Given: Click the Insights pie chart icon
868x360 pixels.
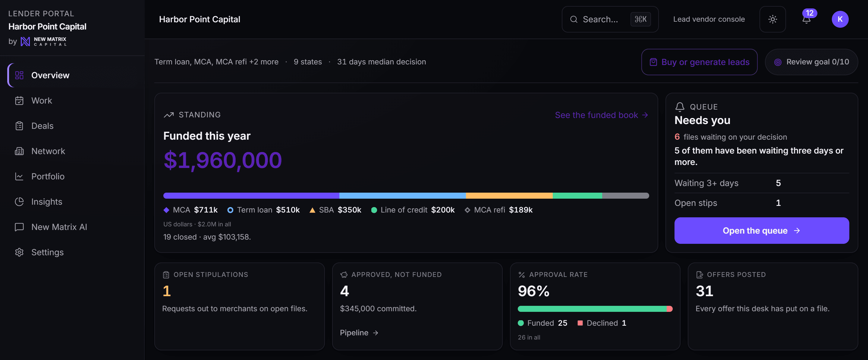Looking at the screenshot, I should coord(19,202).
